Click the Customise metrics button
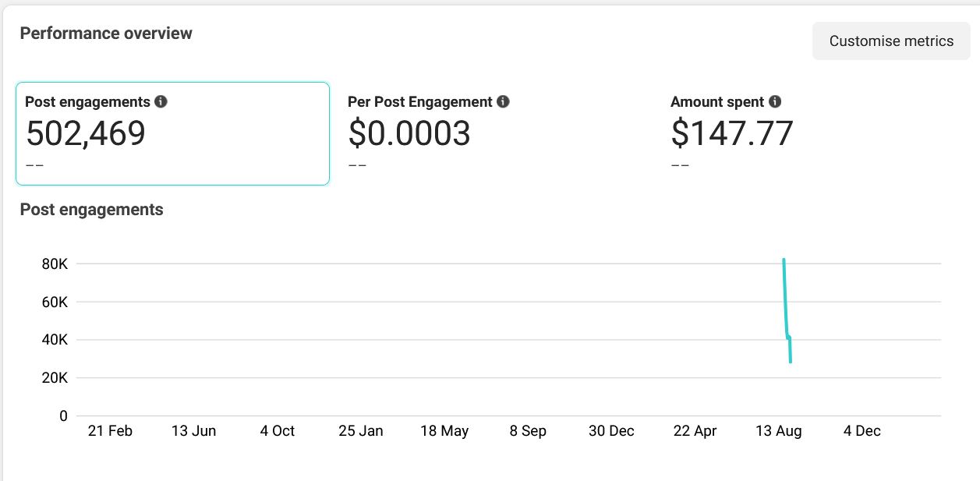The image size is (980, 481). point(891,41)
